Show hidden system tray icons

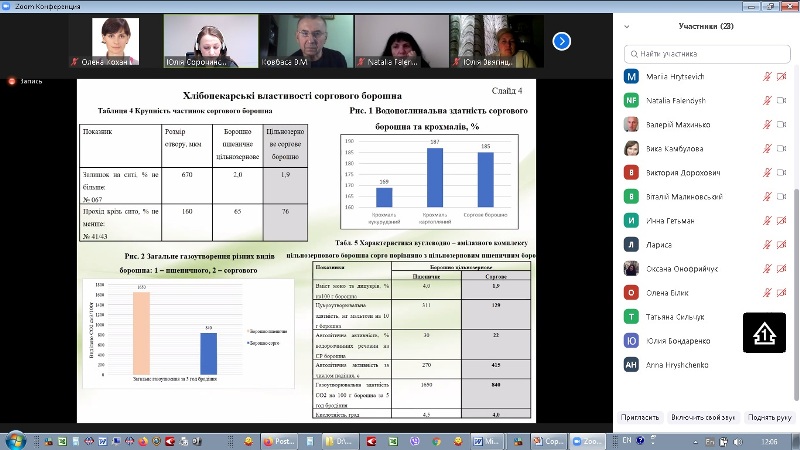tap(695, 442)
